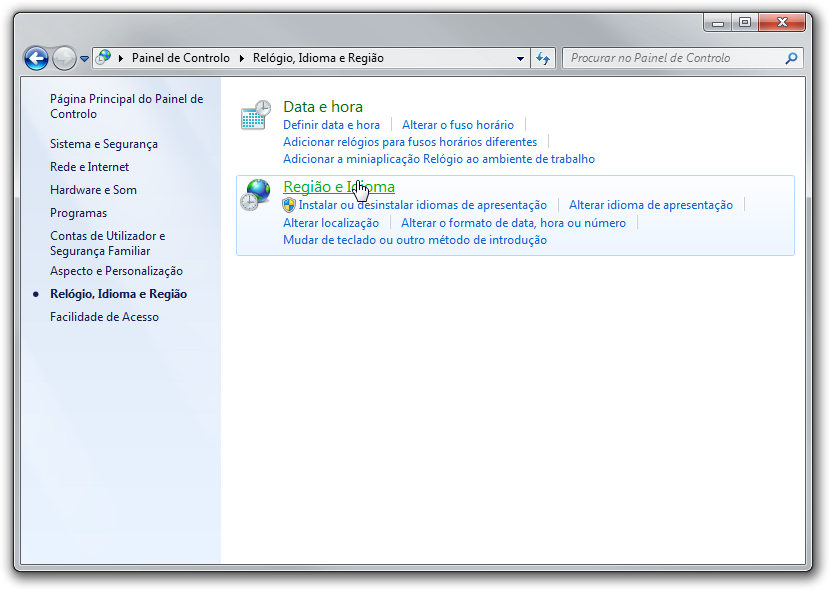Viewport: 831px width, 591px height.
Task: Open Mudar de teclado ou outro método de introdução
Action: [x=414, y=240]
